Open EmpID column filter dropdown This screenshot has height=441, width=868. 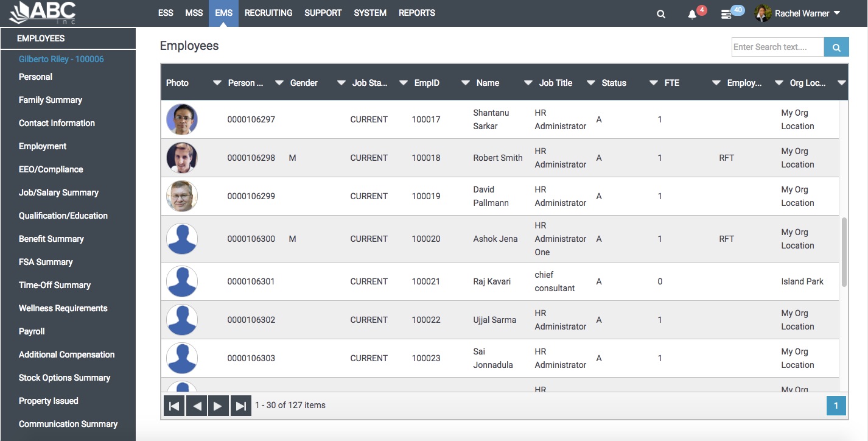click(466, 83)
